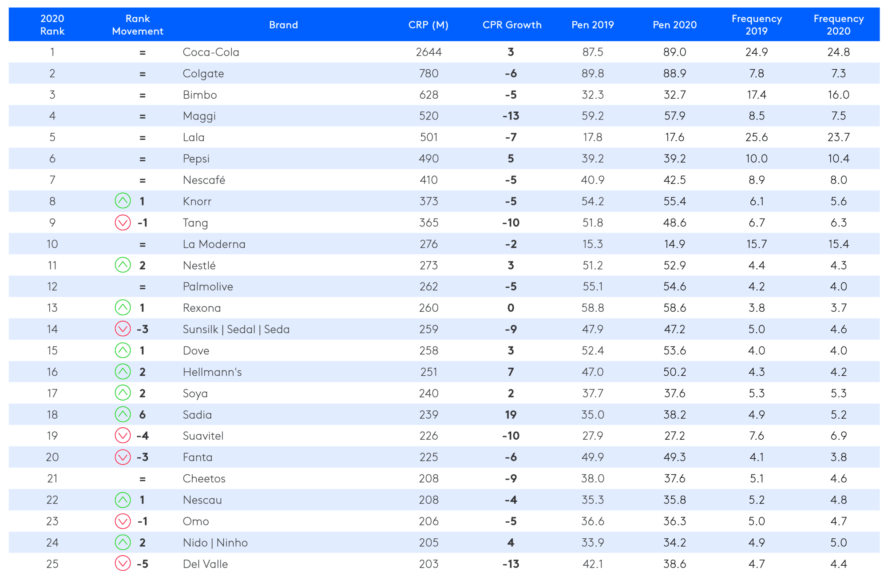The image size is (888, 588).
Task: Click the green up arrow in Nestlé row
Action: click(x=123, y=265)
